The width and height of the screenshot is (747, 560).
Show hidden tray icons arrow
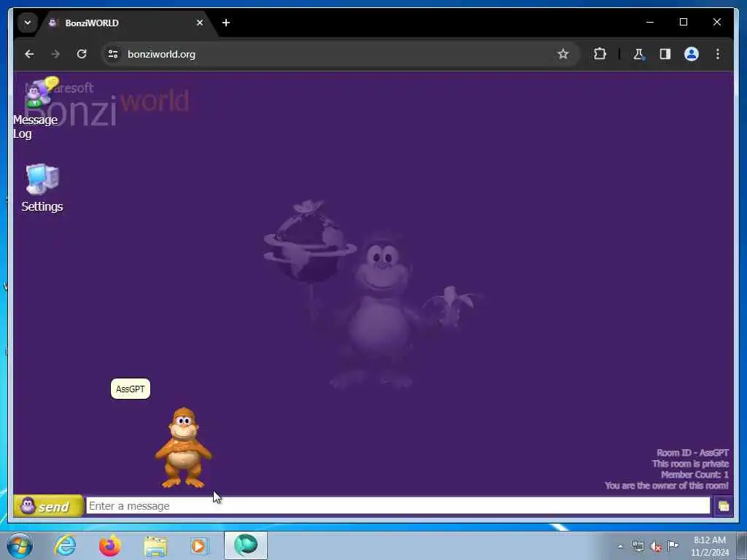point(620,547)
